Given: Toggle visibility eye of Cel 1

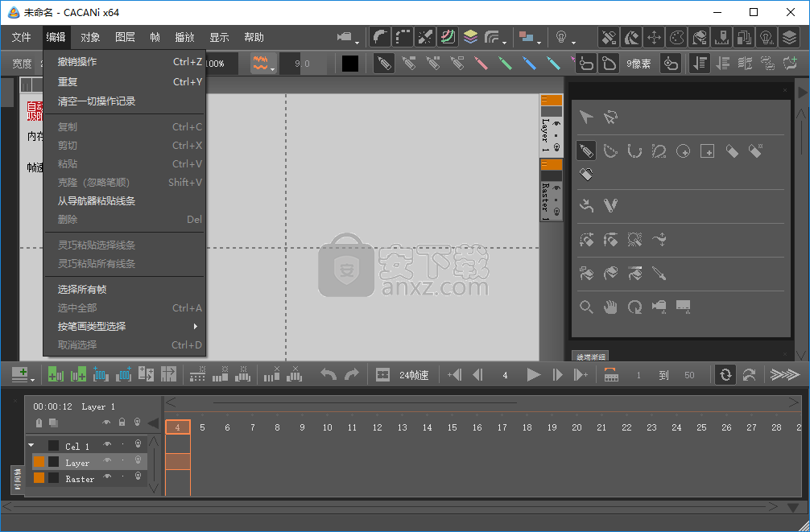Looking at the screenshot, I should point(107,444).
